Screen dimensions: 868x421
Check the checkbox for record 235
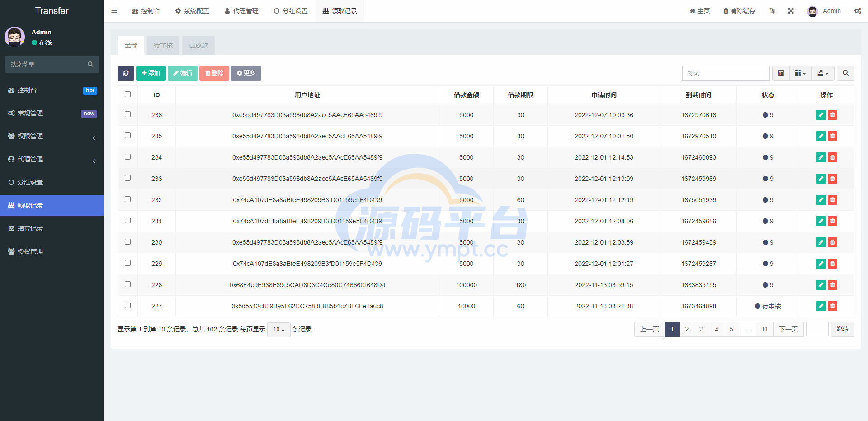coord(127,136)
